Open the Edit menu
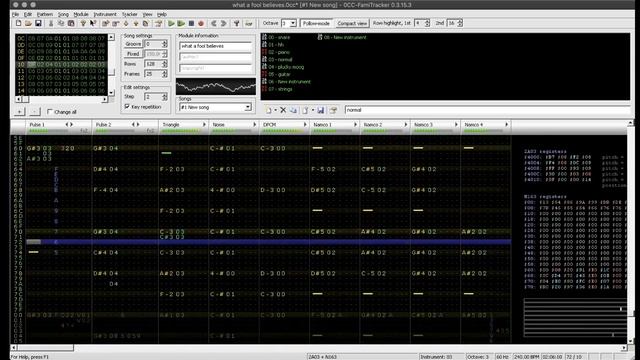Image resolution: width=640 pixels, height=360 pixels. coord(28,14)
